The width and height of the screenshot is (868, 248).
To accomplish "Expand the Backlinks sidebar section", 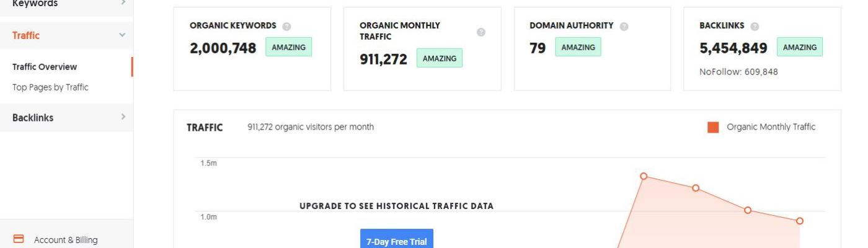I will (123, 117).
